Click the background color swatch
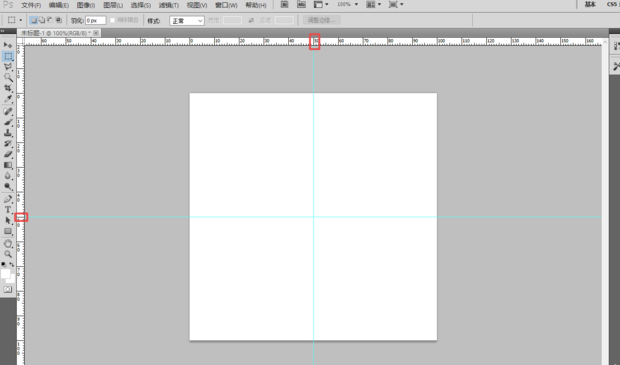The width and height of the screenshot is (620, 365). coord(12,279)
